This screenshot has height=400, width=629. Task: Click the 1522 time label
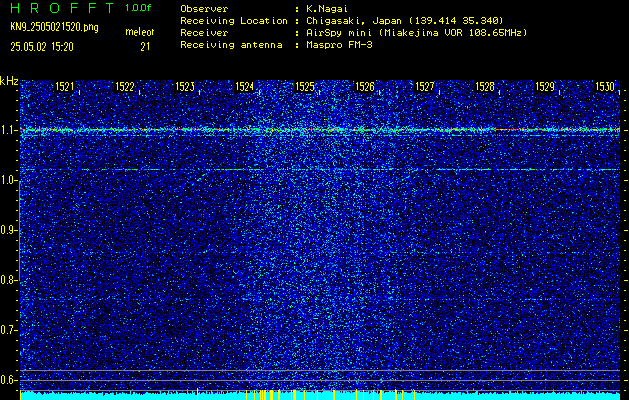click(125, 87)
